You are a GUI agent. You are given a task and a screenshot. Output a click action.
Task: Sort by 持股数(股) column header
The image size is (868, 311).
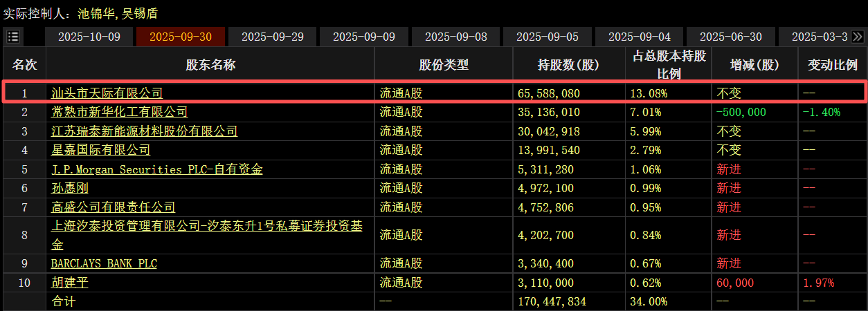[569, 64]
